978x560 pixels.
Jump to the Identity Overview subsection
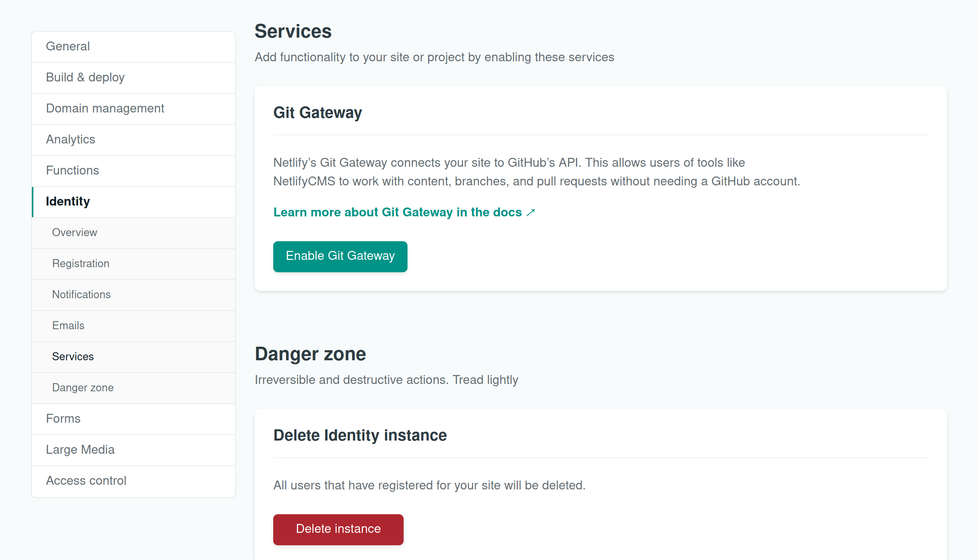(x=75, y=233)
